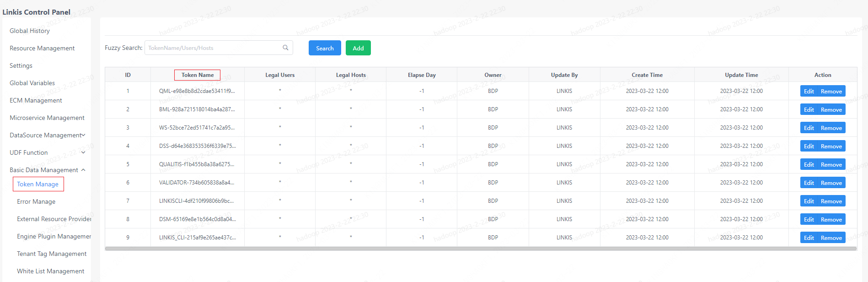Viewport: 868px width, 282px height.
Task: Remove the BML token in row 2
Action: tap(831, 109)
